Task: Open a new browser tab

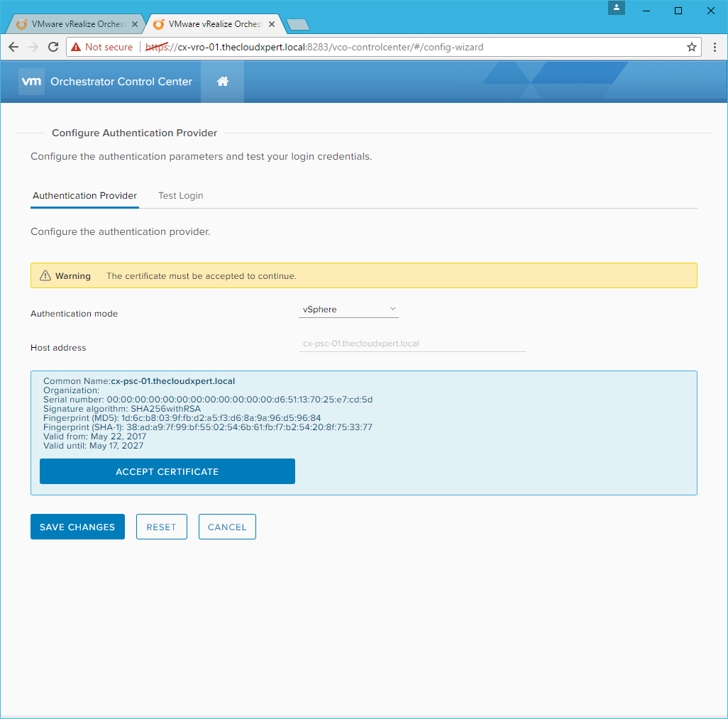Action: click(x=298, y=25)
